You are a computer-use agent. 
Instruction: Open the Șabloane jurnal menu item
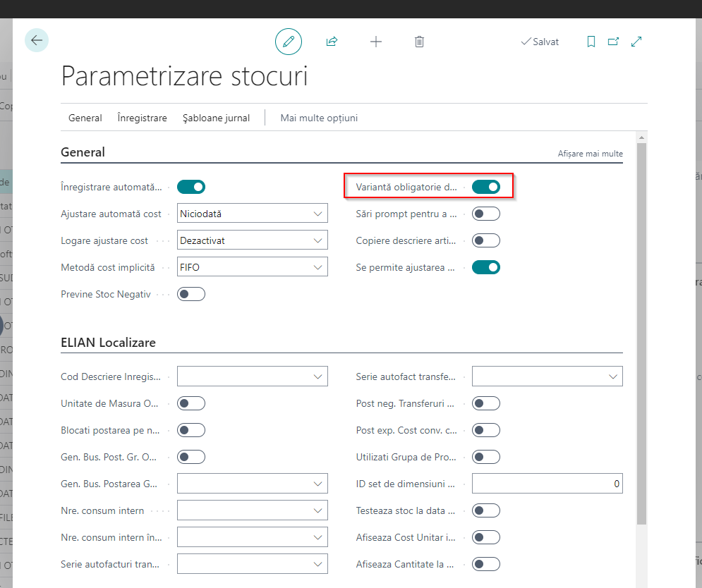(x=216, y=118)
